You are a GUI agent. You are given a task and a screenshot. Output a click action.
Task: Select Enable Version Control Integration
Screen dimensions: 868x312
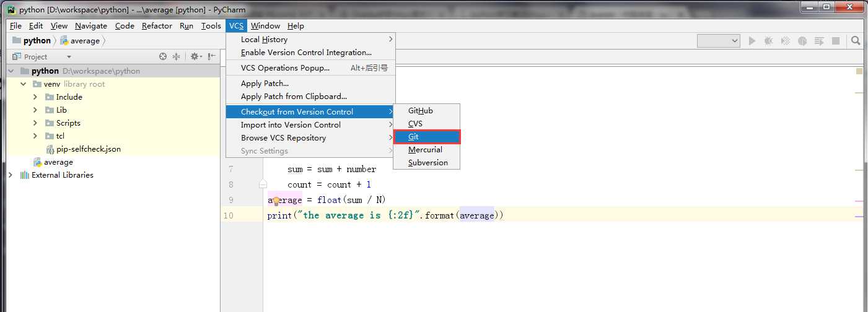310,53
